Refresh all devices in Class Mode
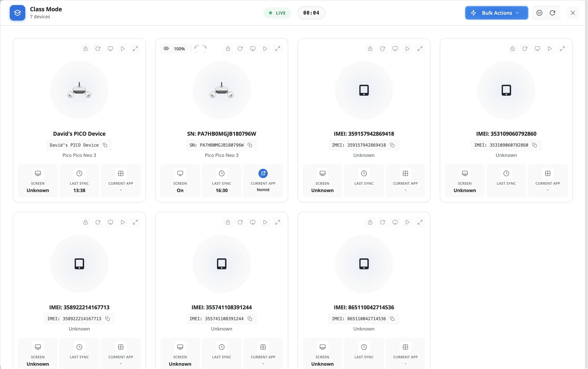This screenshot has height=369, width=588. tap(552, 13)
